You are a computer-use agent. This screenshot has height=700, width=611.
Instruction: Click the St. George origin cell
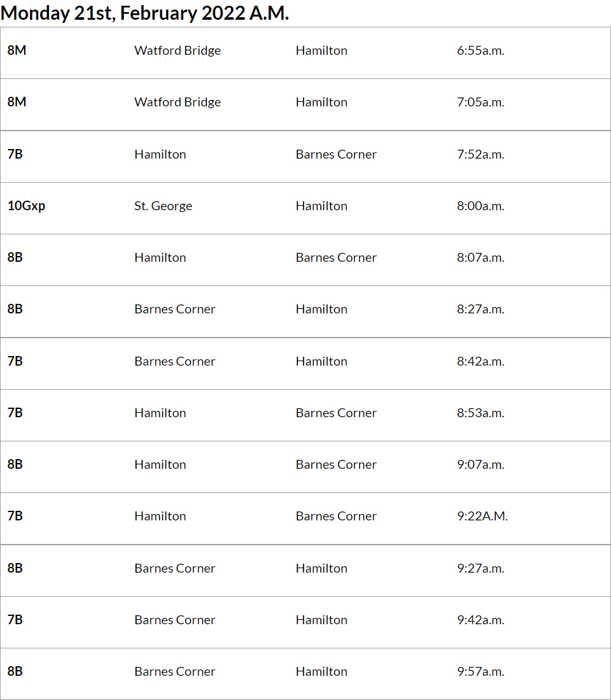pos(163,206)
